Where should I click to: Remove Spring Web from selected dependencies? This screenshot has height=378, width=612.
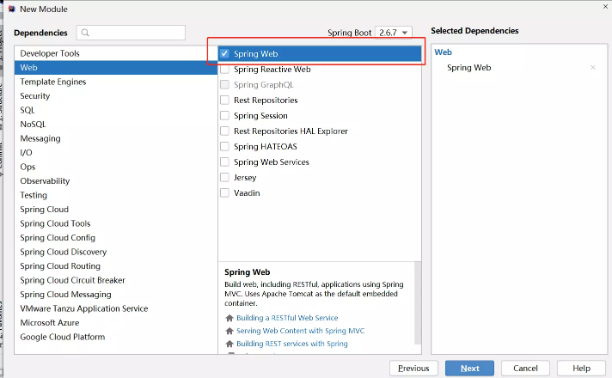pos(593,68)
